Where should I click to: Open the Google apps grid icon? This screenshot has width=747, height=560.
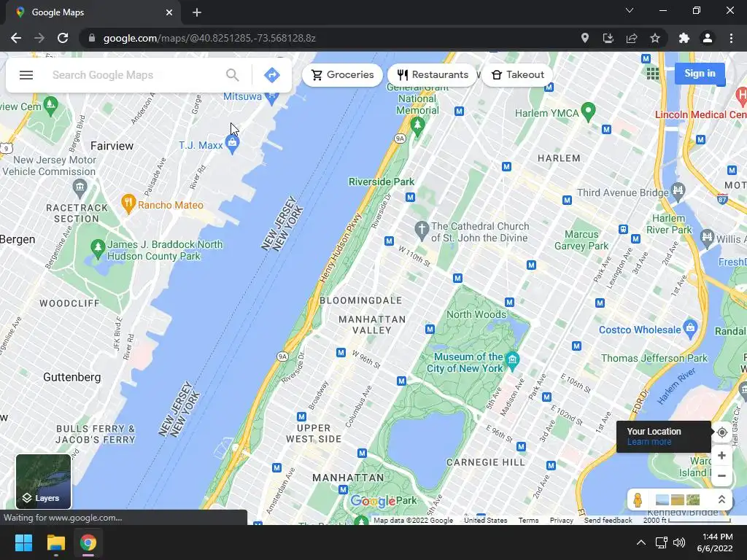tap(653, 74)
